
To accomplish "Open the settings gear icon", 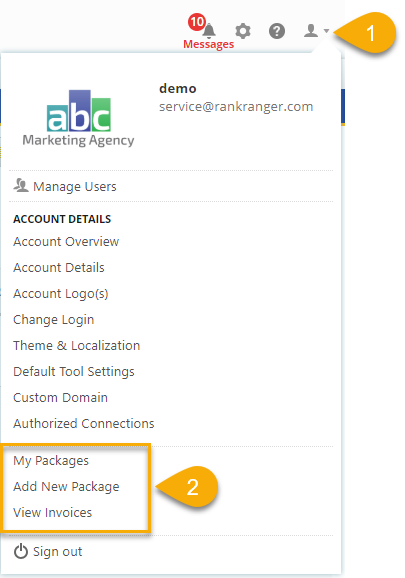I will click(243, 31).
